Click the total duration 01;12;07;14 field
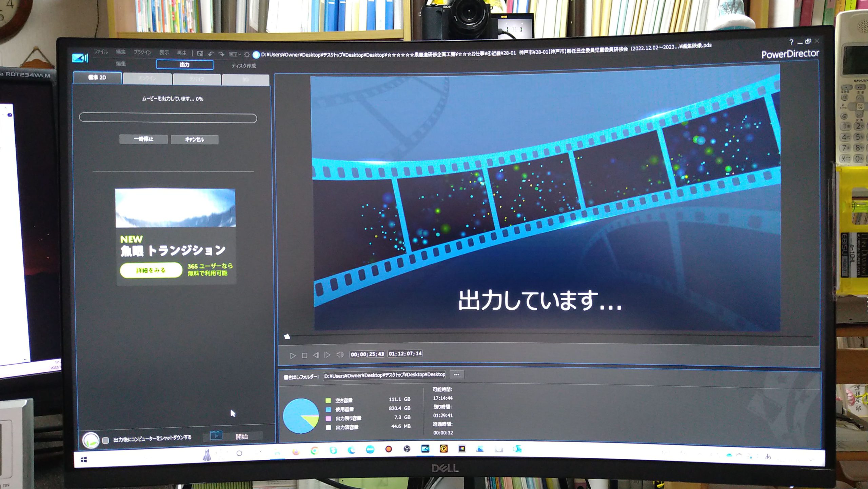The image size is (868, 489). click(x=405, y=353)
